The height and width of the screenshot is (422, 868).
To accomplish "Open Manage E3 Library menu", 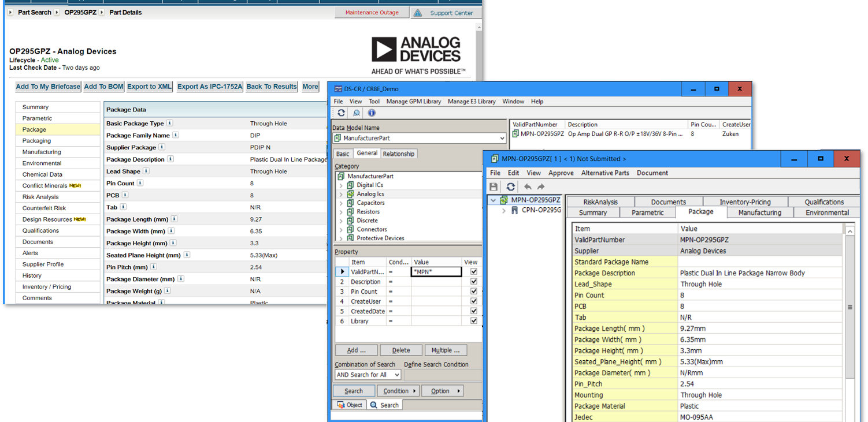I will [x=472, y=102].
